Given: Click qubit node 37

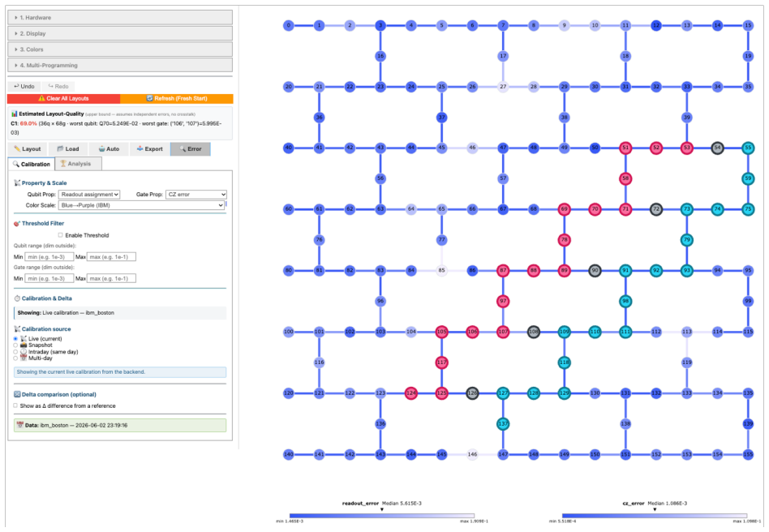Looking at the screenshot, I should [x=441, y=118].
